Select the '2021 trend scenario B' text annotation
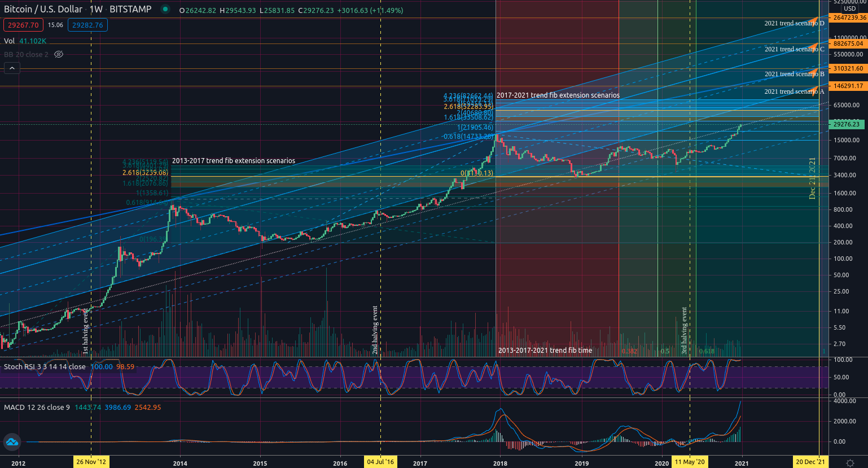 tap(795, 74)
